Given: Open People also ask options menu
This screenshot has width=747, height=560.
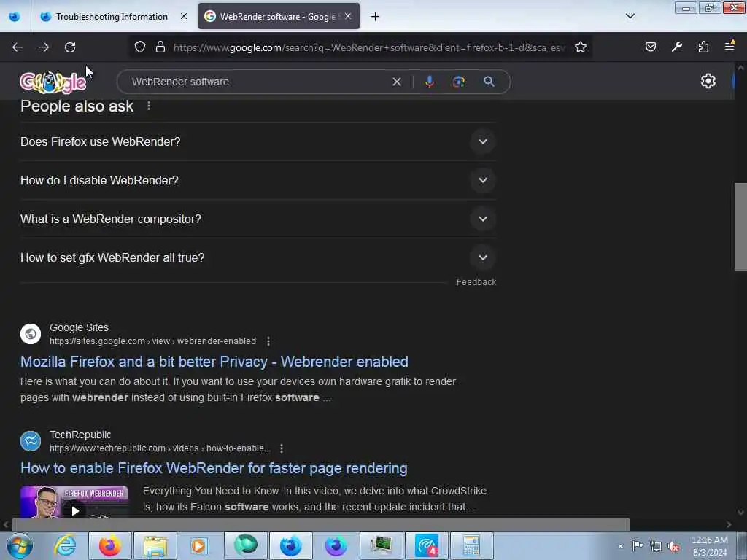Looking at the screenshot, I should tap(149, 106).
